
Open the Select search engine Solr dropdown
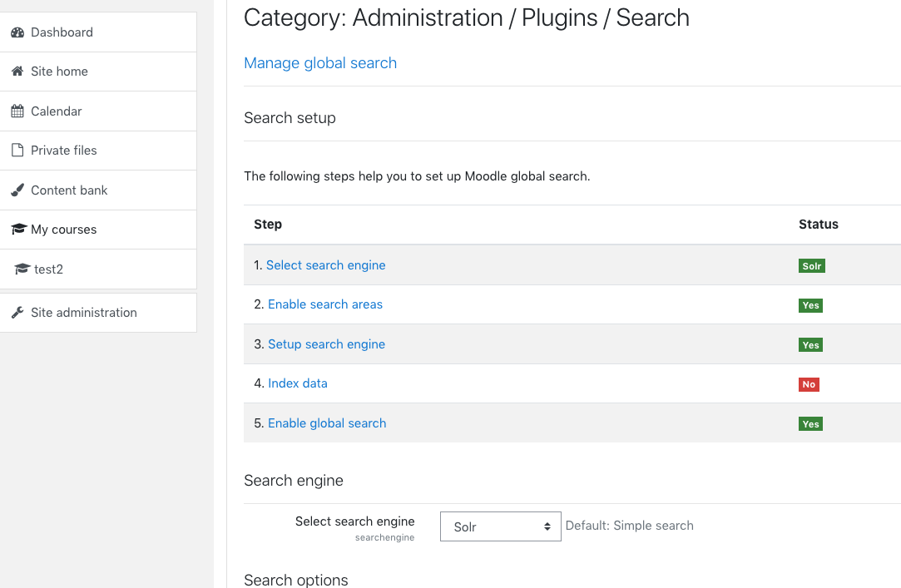pos(501,526)
